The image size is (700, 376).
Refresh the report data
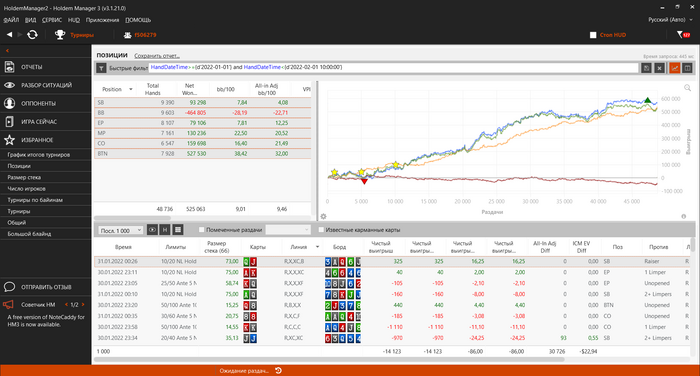tap(32, 34)
